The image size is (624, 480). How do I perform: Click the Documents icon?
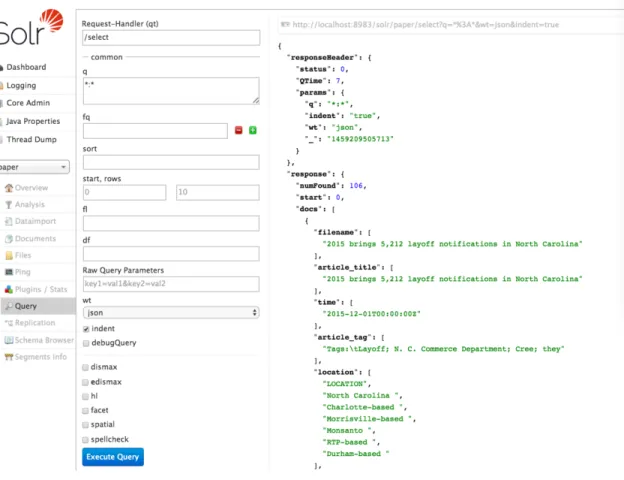(9, 239)
